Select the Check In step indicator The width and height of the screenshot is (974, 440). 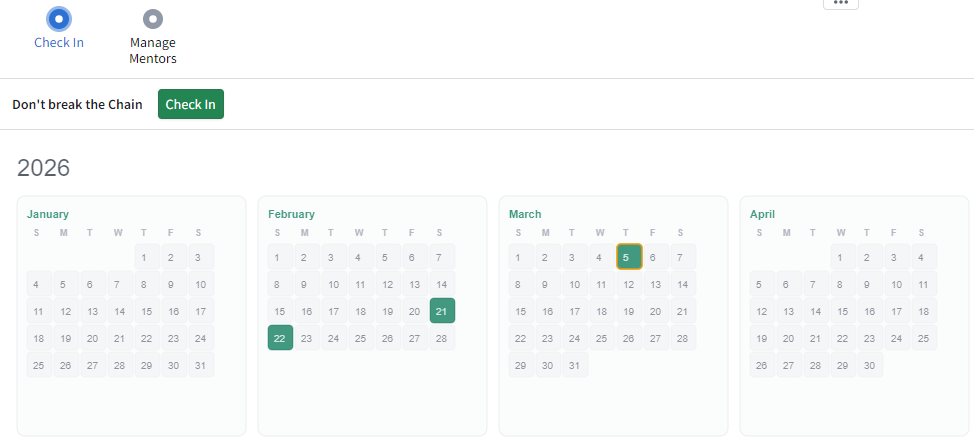pyautogui.click(x=59, y=18)
